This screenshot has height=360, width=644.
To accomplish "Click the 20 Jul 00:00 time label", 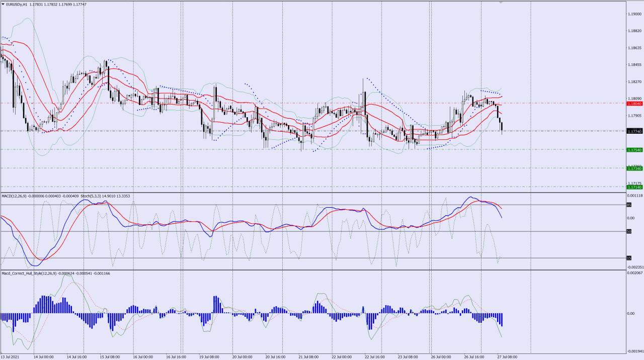I will pos(243,357).
